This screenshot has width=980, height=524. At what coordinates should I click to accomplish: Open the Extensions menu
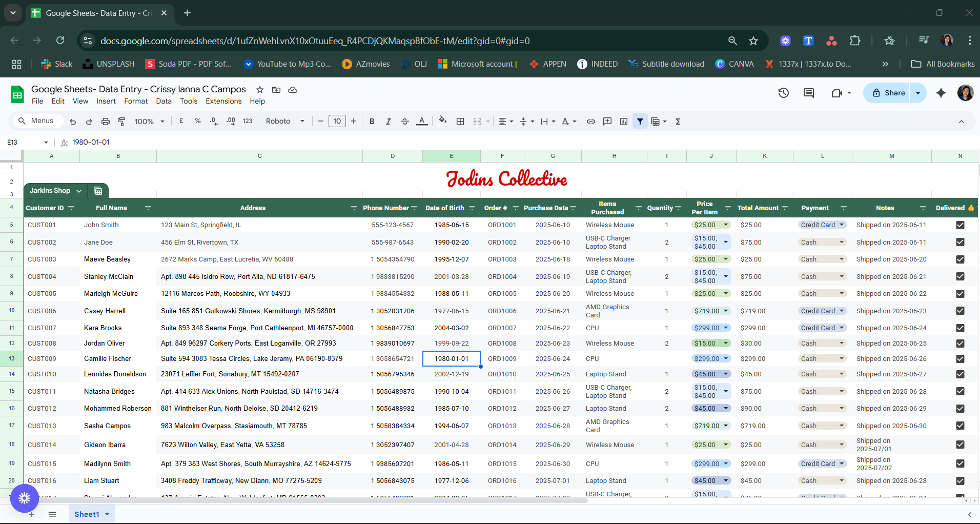223,102
